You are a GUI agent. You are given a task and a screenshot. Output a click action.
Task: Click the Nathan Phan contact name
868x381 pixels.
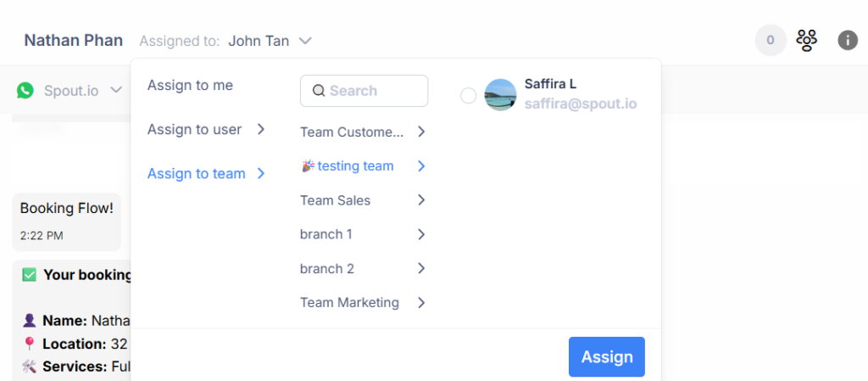(73, 40)
